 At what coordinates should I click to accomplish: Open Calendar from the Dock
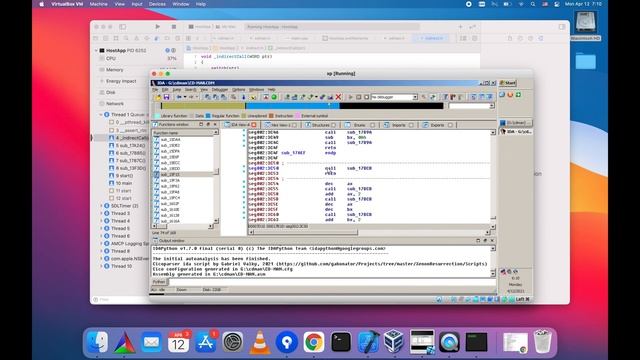coord(178,342)
